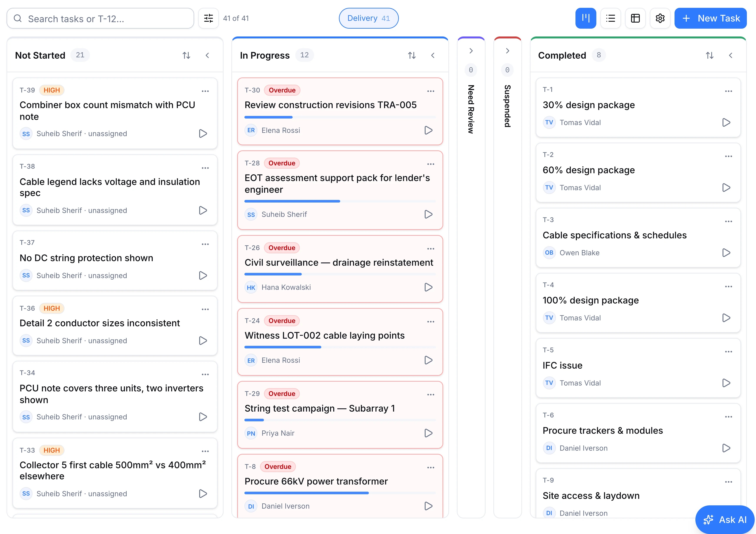The height and width of the screenshot is (534, 756).
Task: Start the T-2 60% design package task
Action: (x=726, y=188)
